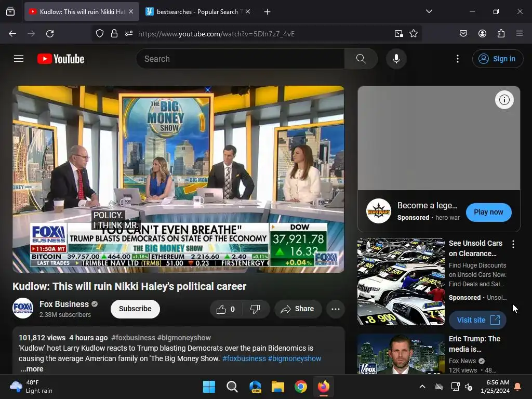Open ad info icon on sponsored panel
This screenshot has width=532, height=399.
coord(504,100)
